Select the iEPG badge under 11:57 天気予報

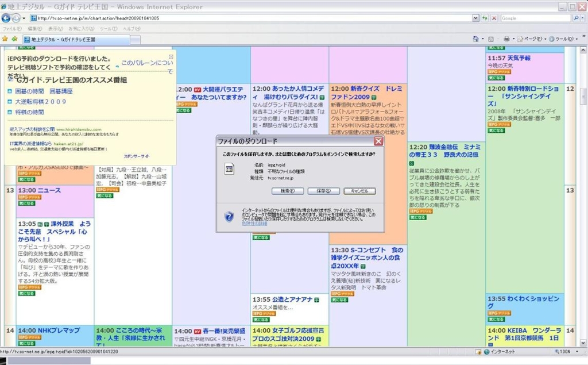click(499, 72)
